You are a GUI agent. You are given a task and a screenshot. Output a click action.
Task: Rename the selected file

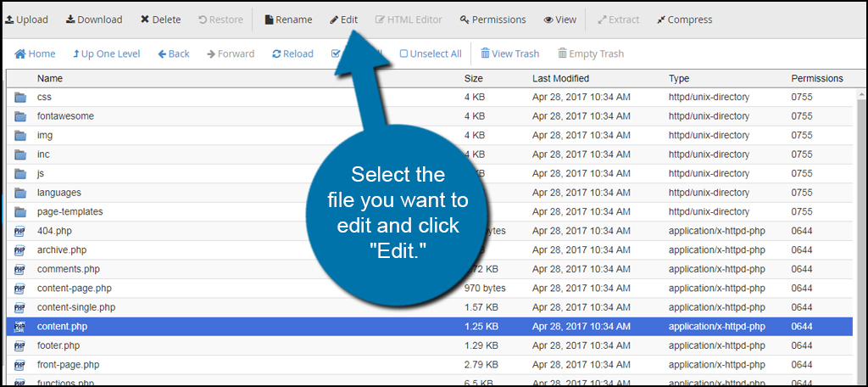tap(288, 20)
